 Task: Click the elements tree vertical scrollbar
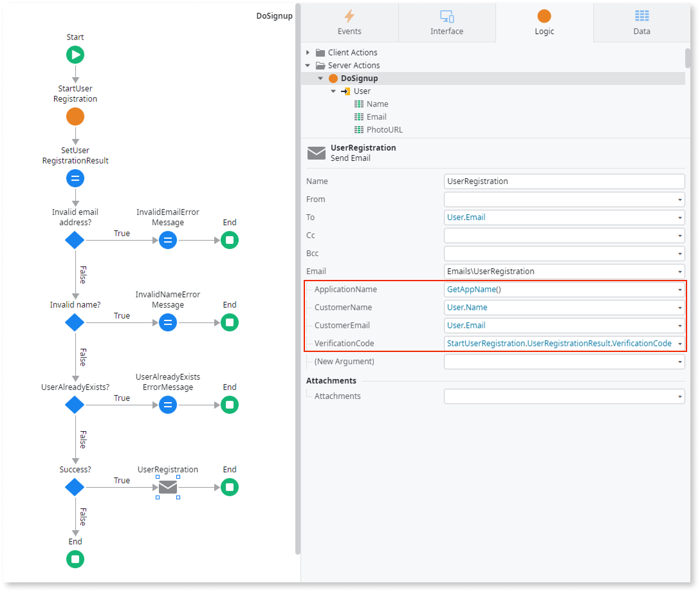point(688,58)
